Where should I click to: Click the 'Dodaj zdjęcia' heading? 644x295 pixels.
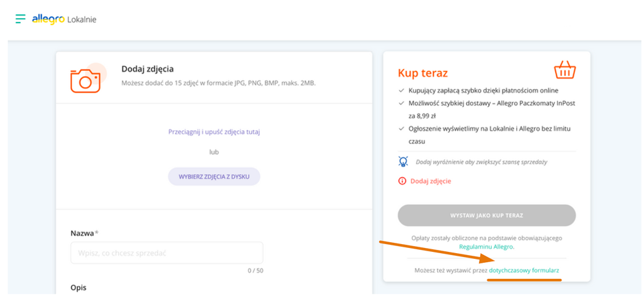tap(148, 69)
